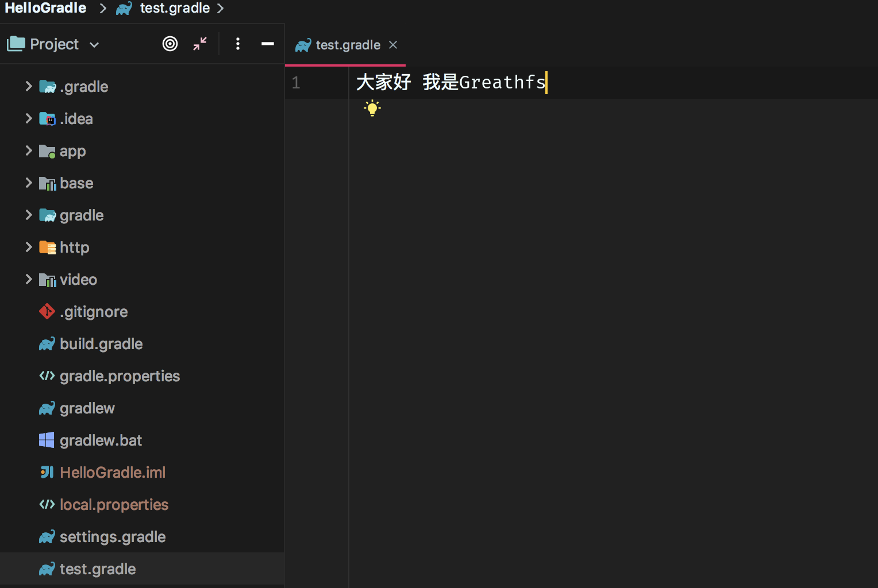This screenshot has height=588, width=878.
Task: Click the .idea folder icon
Action: tap(47, 119)
